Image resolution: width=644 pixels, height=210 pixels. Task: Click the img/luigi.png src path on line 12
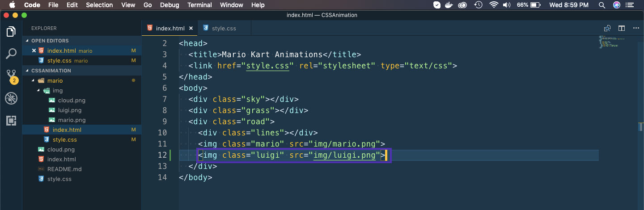(344, 155)
